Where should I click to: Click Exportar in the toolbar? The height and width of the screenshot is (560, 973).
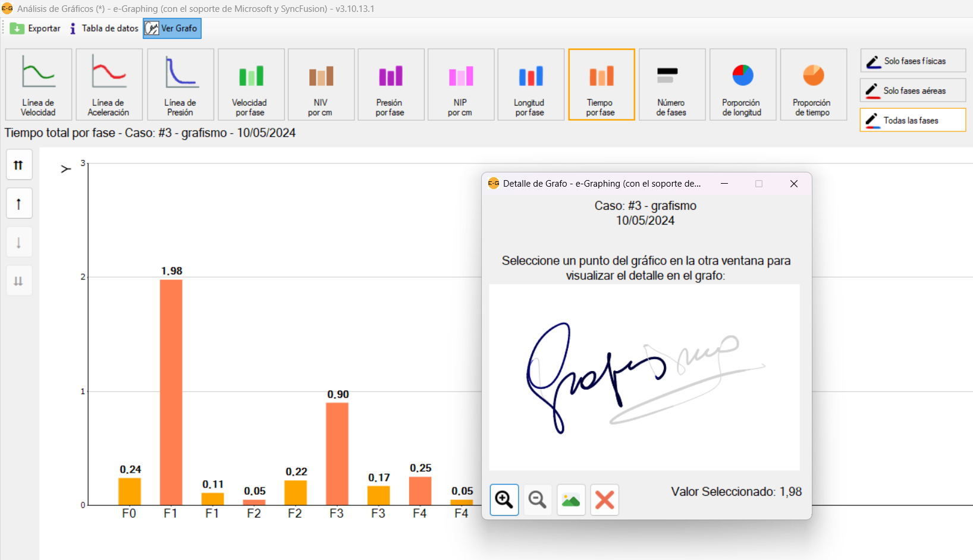36,29
